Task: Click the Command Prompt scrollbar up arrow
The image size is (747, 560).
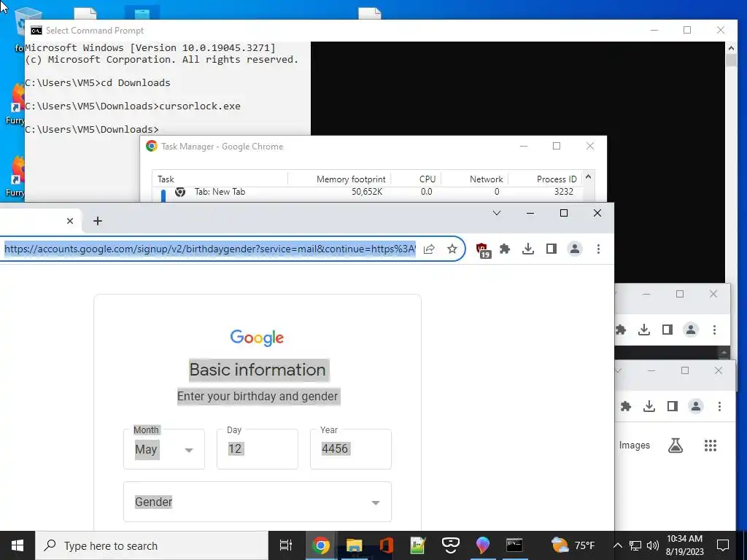Action: pos(731,47)
